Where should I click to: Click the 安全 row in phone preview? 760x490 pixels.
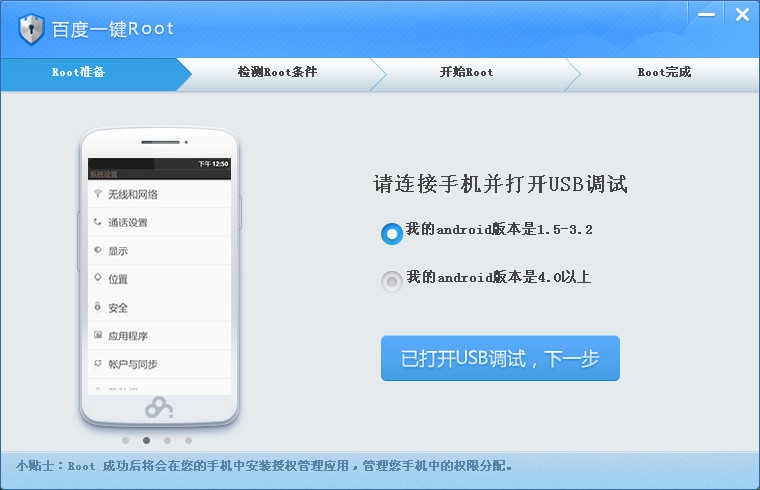[x=159, y=307]
